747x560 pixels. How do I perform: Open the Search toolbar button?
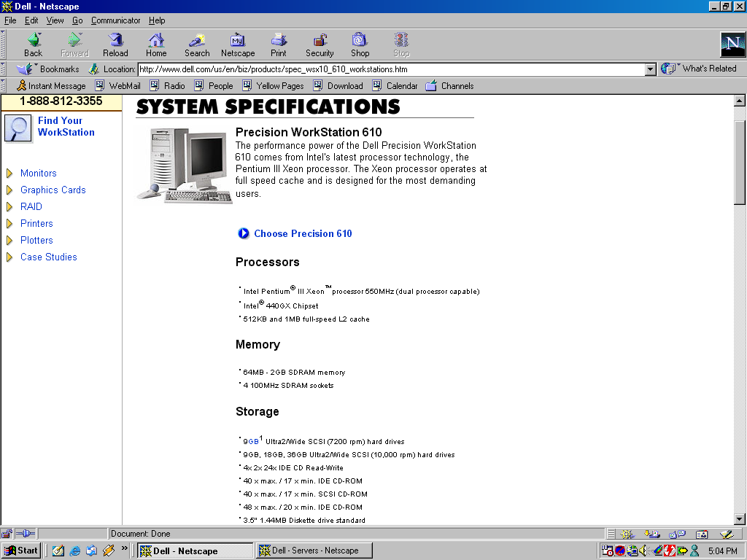point(197,44)
